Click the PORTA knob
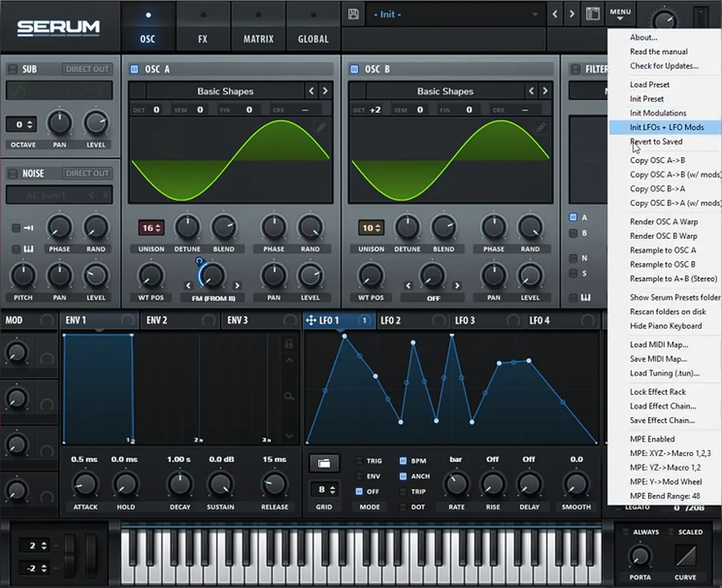This screenshot has height=588, width=722. pos(640,556)
